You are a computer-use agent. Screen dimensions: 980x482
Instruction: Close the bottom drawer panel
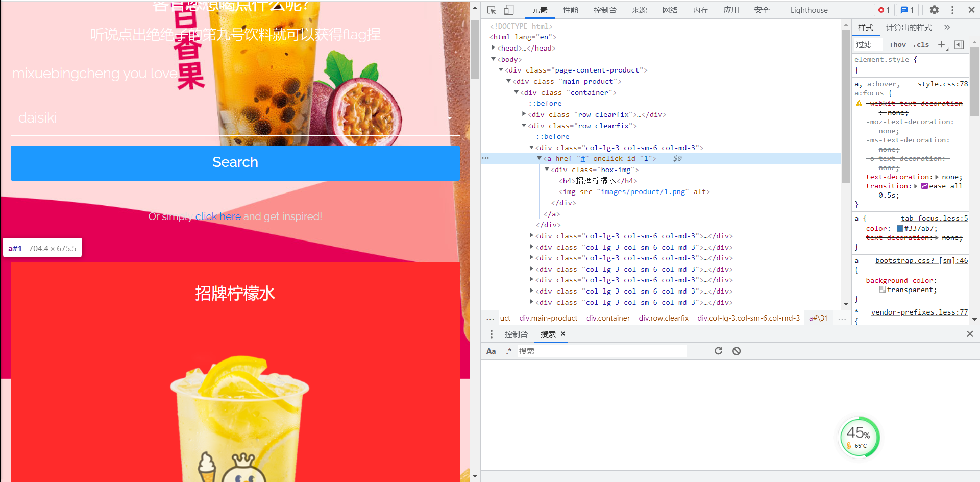970,334
